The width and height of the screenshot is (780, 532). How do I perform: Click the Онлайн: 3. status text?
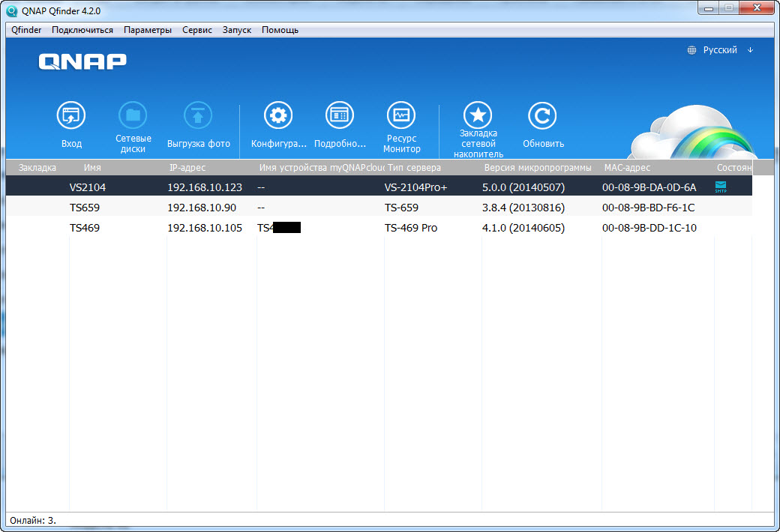[x=33, y=521]
